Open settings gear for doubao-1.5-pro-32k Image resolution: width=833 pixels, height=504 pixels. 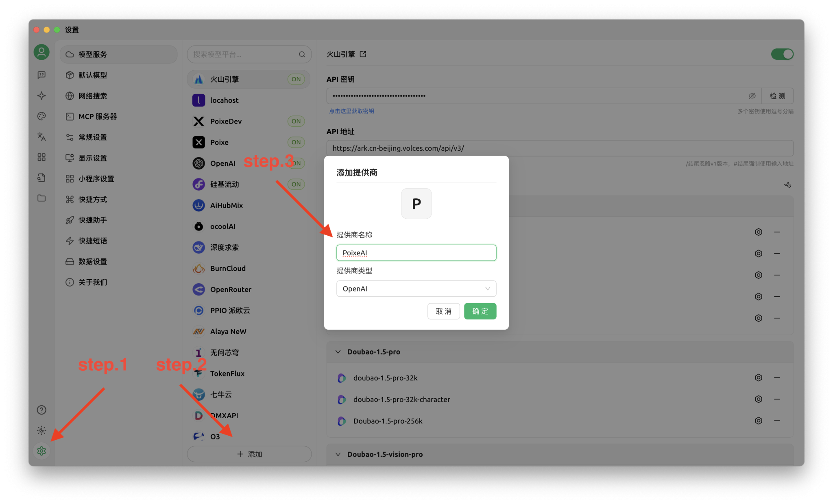(759, 378)
